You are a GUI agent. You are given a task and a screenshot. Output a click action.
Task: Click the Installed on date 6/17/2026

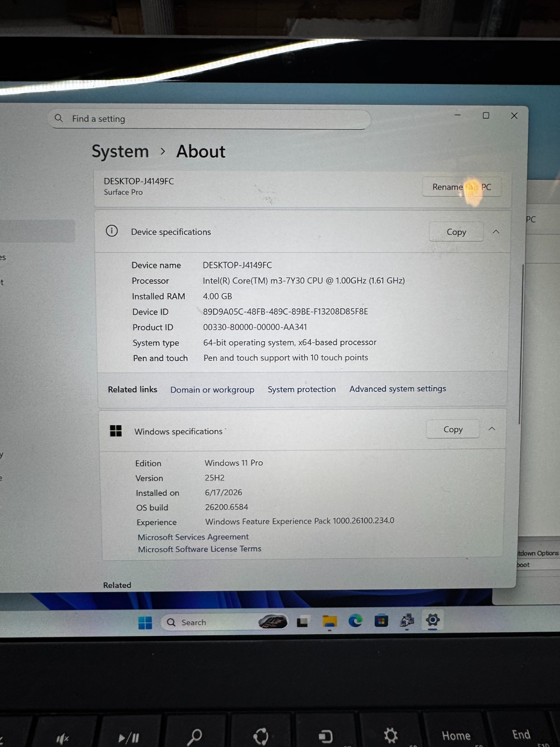224,493
